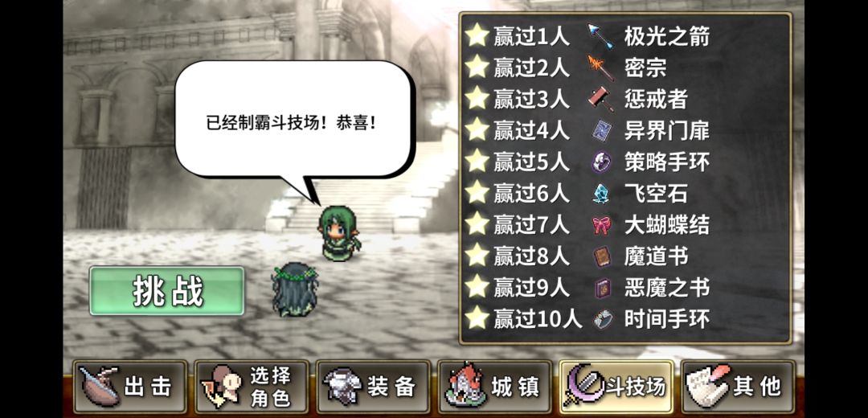Switch to the 装备 equipment tab
The image size is (868, 418).
[x=373, y=387]
